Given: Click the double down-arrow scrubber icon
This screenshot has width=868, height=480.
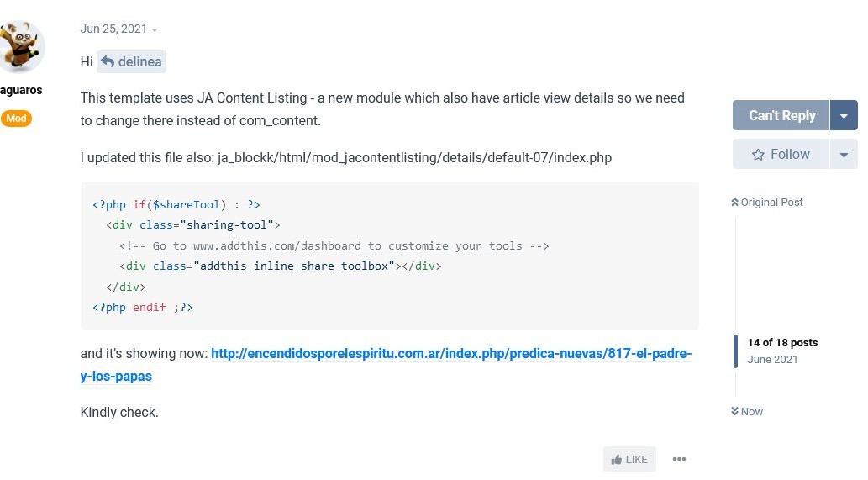Looking at the screenshot, I should 735,412.
